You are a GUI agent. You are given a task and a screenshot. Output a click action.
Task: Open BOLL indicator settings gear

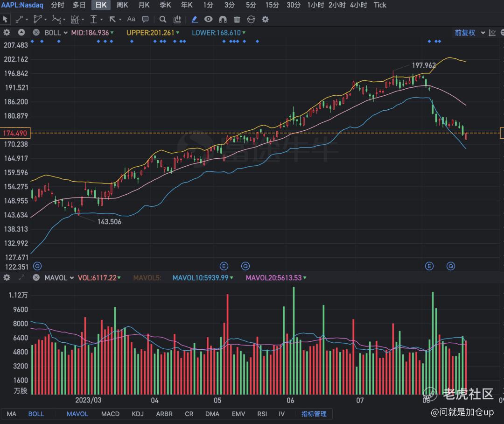click(7, 33)
